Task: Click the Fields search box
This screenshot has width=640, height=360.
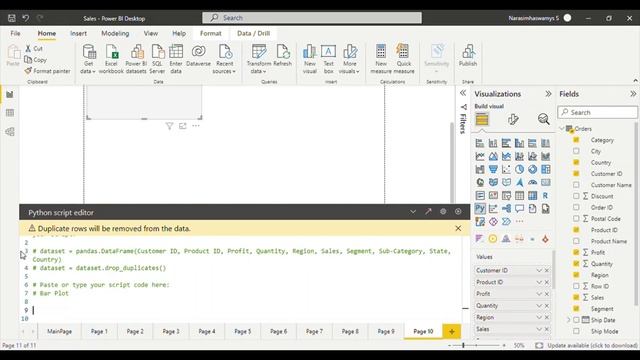Action: (597, 112)
